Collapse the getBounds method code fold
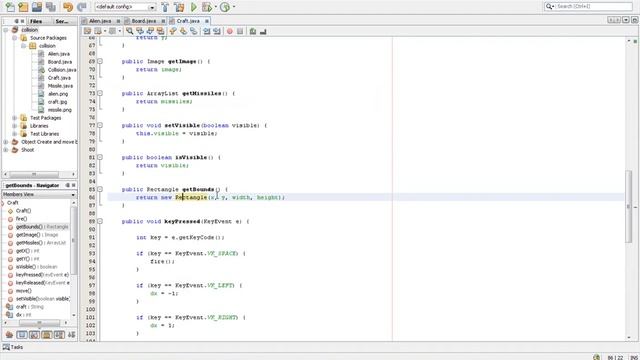640x360 pixels. (x=100, y=189)
